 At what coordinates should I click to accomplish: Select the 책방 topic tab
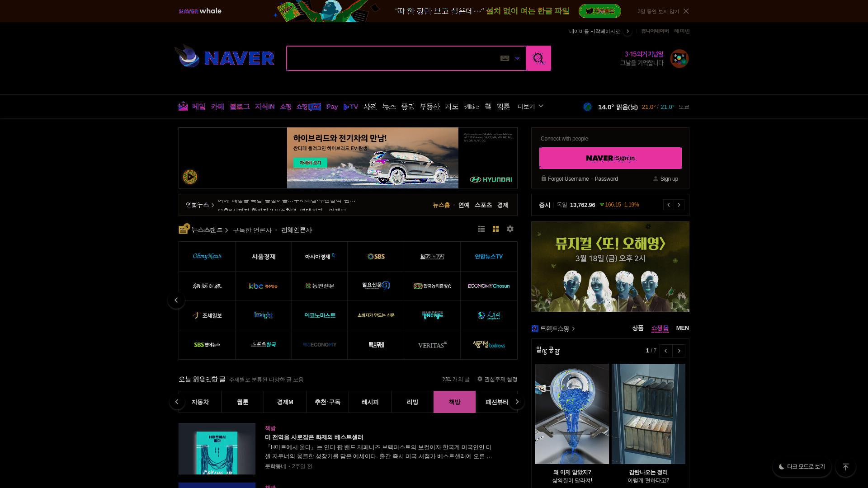click(454, 402)
